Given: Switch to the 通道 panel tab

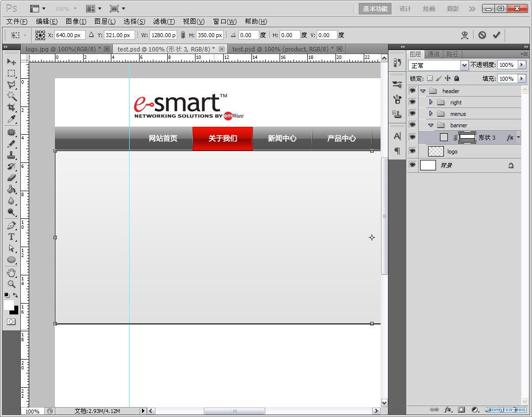Looking at the screenshot, I should [434, 54].
